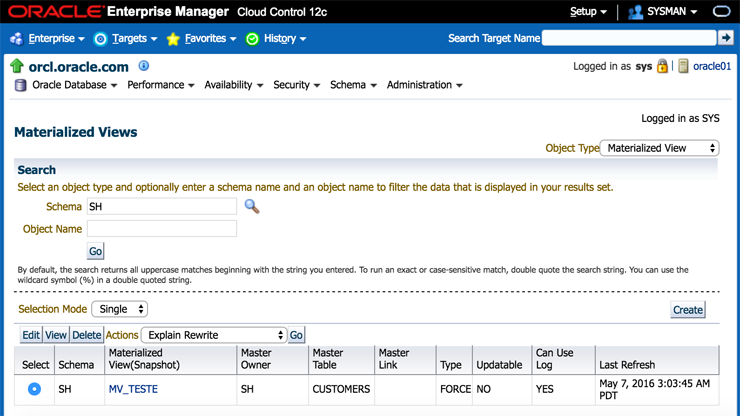Click the green up-arrow target status icon
740x416 pixels.
(x=17, y=66)
